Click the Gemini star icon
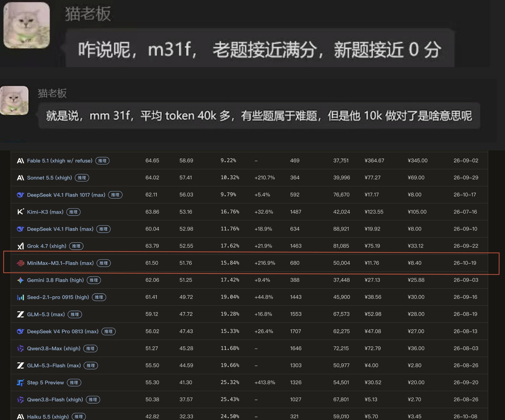This screenshot has width=505, height=420. [20, 280]
